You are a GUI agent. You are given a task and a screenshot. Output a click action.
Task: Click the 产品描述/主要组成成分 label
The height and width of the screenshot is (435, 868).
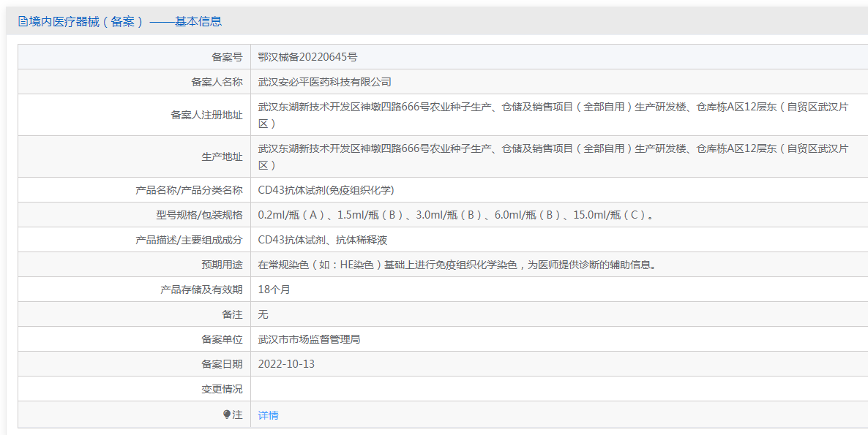click(190, 240)
